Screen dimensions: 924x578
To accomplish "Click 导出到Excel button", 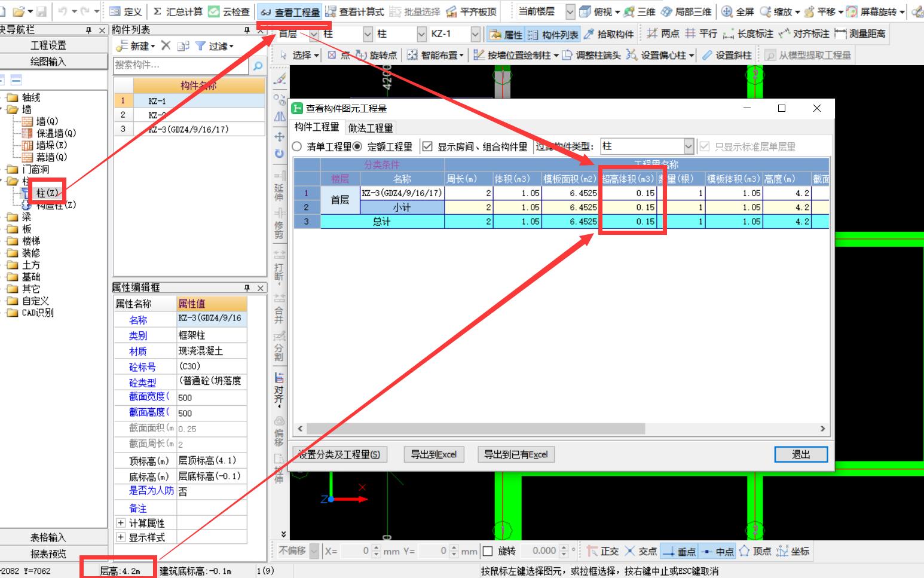I will tap(434, 454).
